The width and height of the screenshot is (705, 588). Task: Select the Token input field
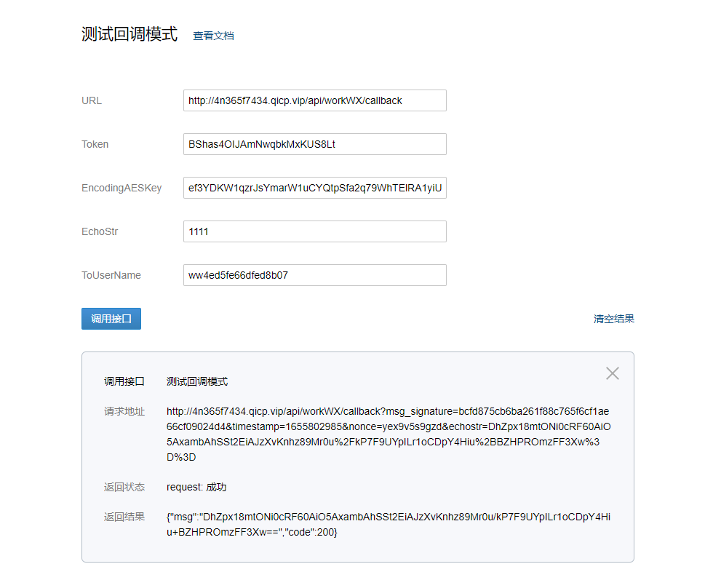click(314, 143)
